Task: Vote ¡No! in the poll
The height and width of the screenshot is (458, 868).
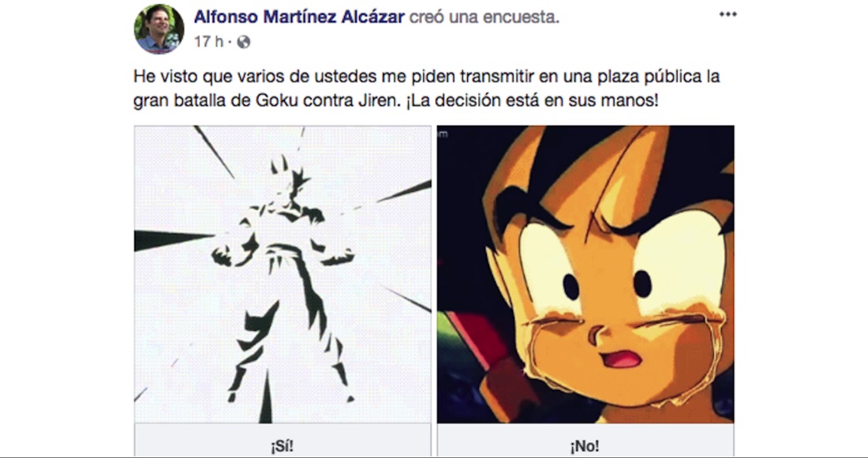Action: 586,446
